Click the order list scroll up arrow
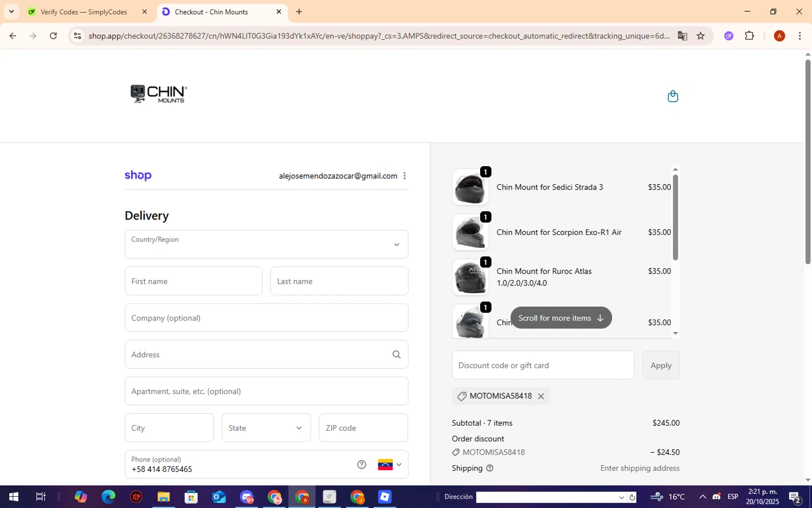812x508 pixels. pos(675,170)
